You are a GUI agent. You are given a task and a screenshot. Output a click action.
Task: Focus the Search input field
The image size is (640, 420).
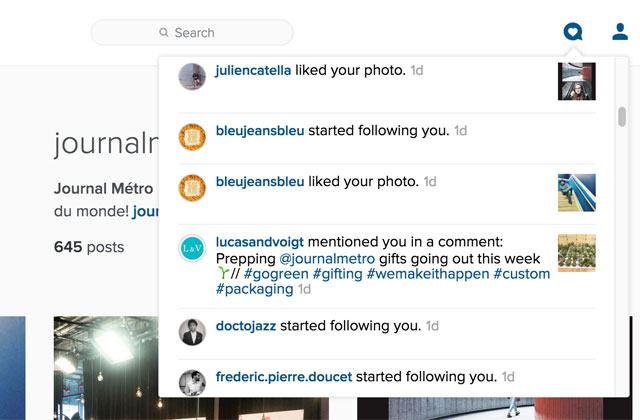click(x=192, y=32)
